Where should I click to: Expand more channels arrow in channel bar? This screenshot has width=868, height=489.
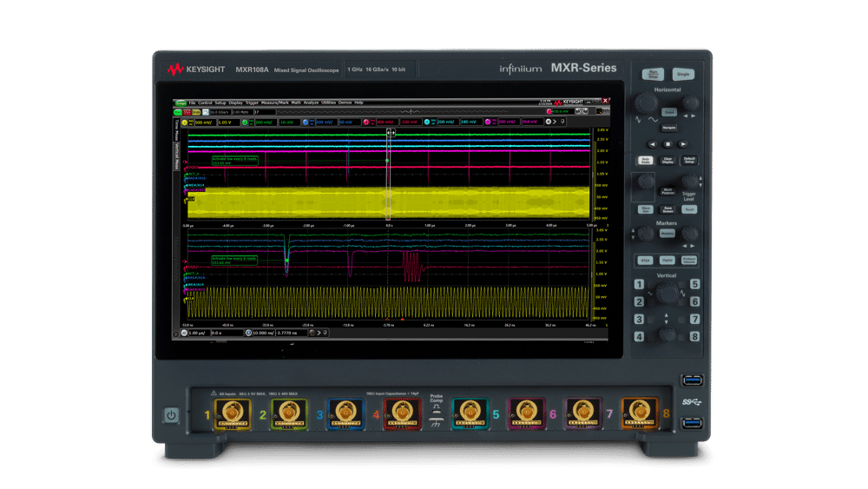[556, 122]
